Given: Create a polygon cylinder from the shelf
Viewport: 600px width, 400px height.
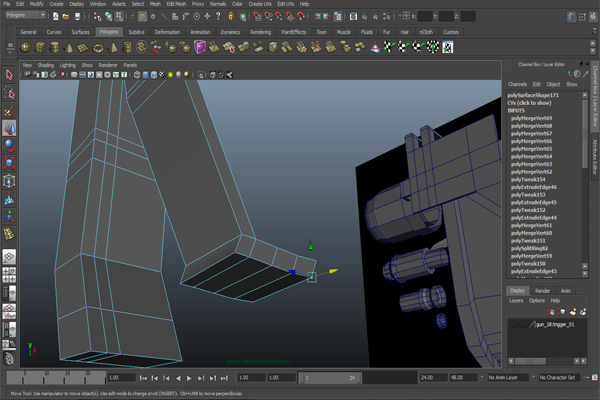Looking at the screenshot, I should [x=55, y=47].
